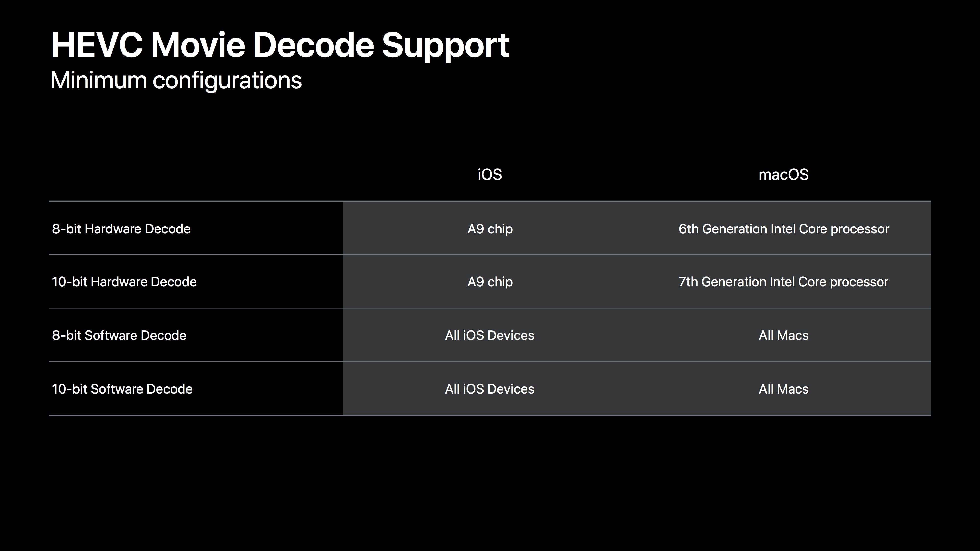Screen dimensions: 980x551
Task: Click the 8-bit Software Decode row label
Action: tap(119, 335)
